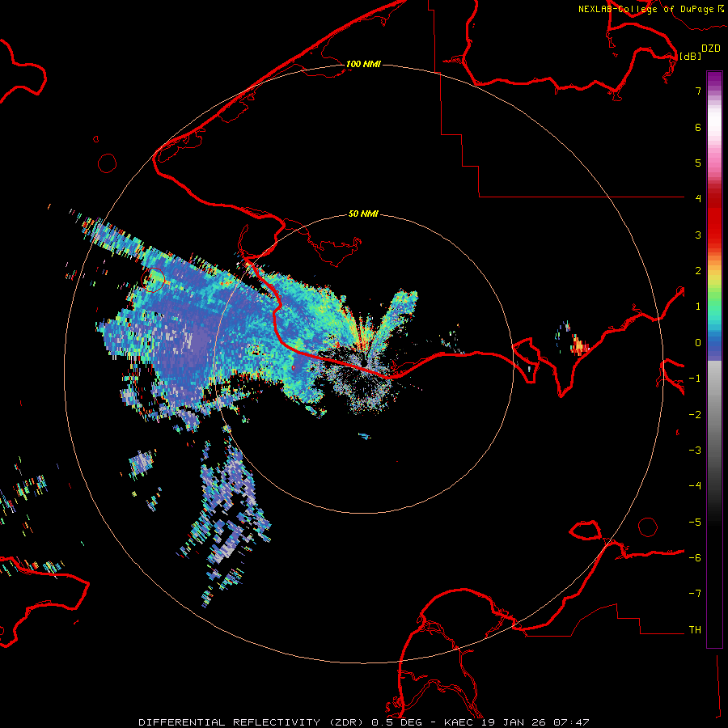The height and width of the screenshot is (728, 728).
Task: Click the 0 dB value on color scale
Action: click(x=698, y=343)
